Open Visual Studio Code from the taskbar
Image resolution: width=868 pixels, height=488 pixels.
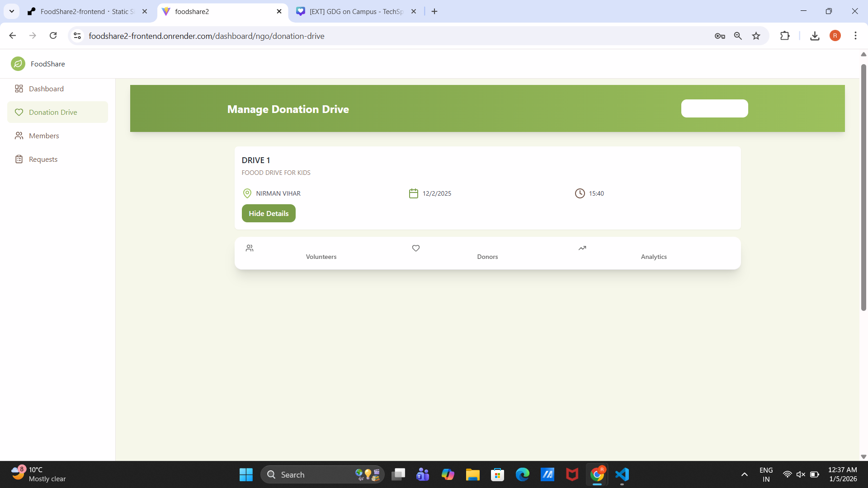(x=622, y=474)
